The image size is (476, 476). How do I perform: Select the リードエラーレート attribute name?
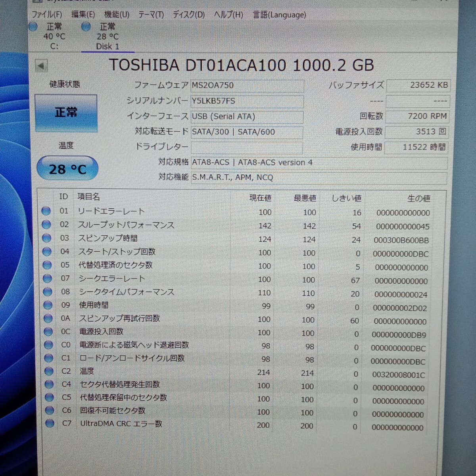point(111,211)
